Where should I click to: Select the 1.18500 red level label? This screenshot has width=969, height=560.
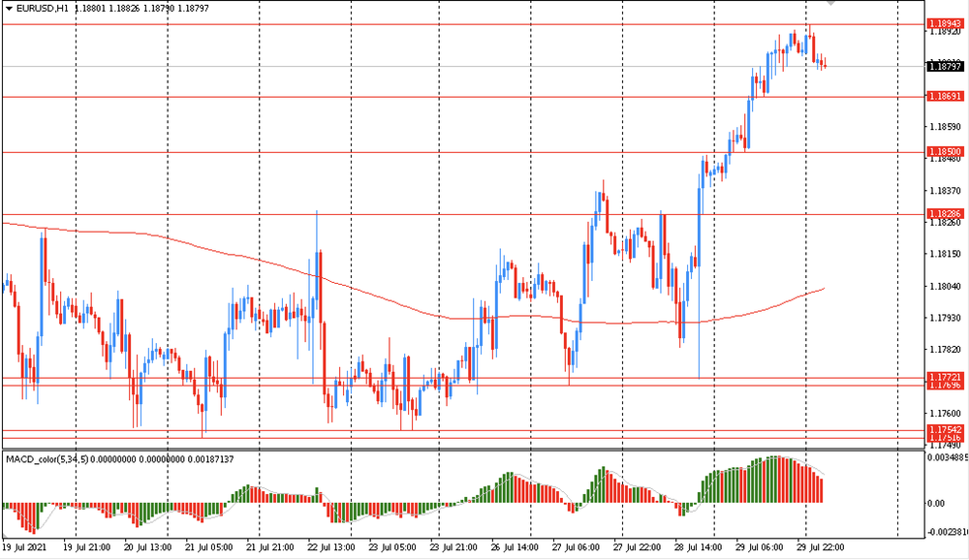point(945,151)
